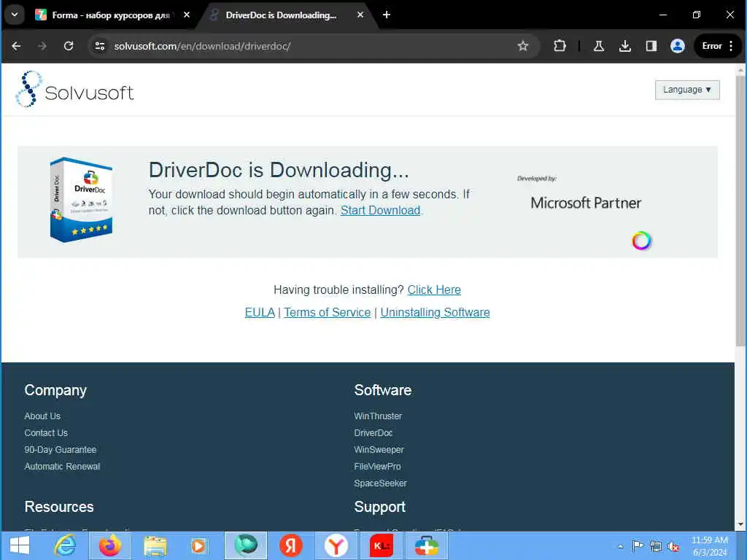Open network tray icon
The height and width of the screenshot is (560, 747).
pos(656,547)
